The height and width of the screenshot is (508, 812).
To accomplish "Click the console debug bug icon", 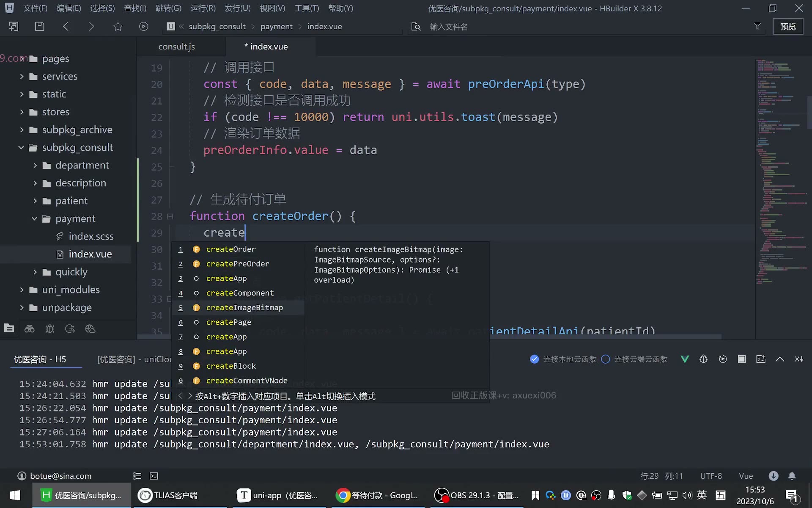I will point(703,359).
